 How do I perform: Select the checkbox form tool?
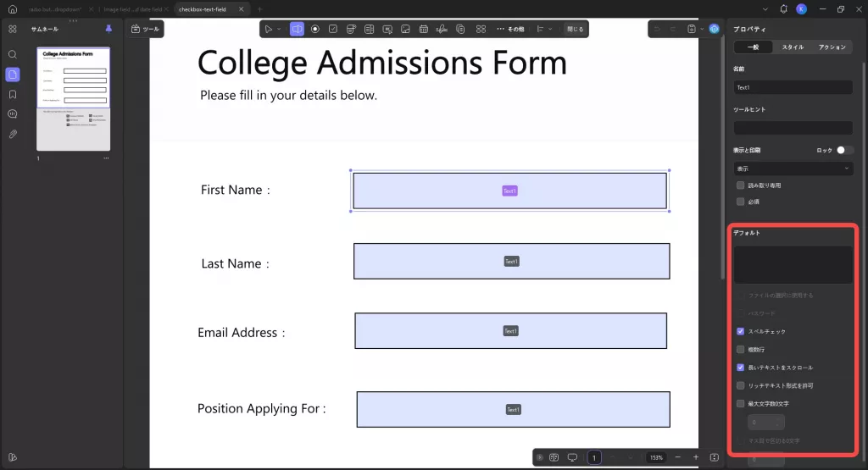point(332,30)
